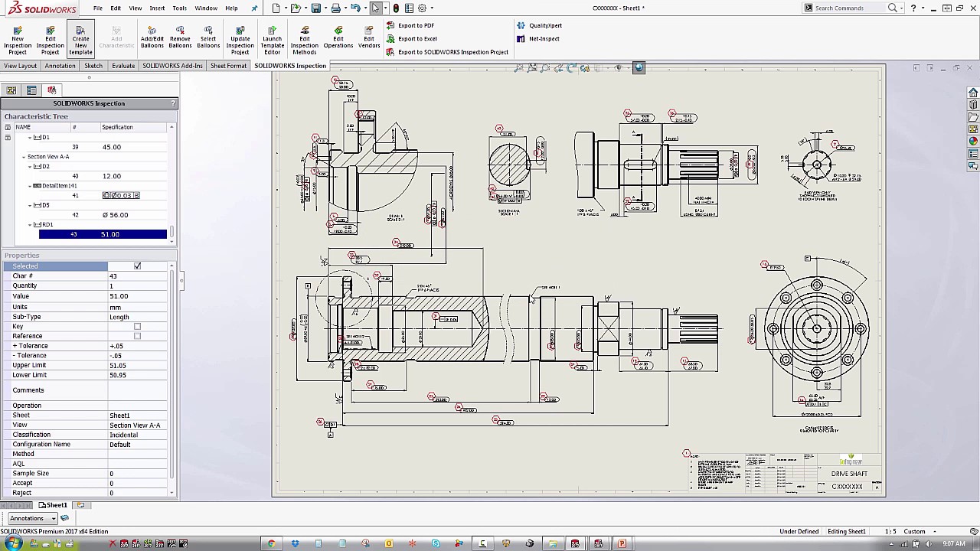
Task: Check the Reference checkbox
Action: click(137, 336)
